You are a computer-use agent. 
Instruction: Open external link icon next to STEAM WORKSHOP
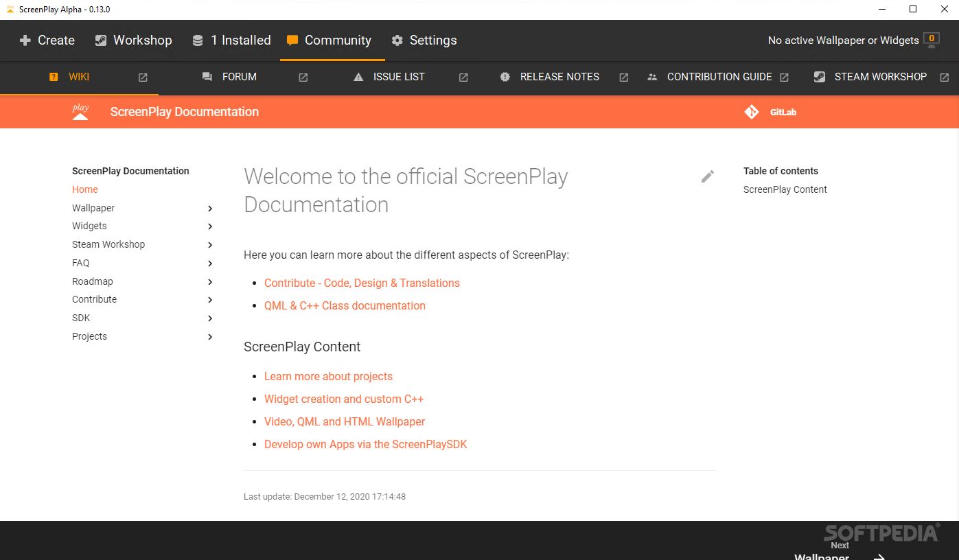[x=945, y=78]
